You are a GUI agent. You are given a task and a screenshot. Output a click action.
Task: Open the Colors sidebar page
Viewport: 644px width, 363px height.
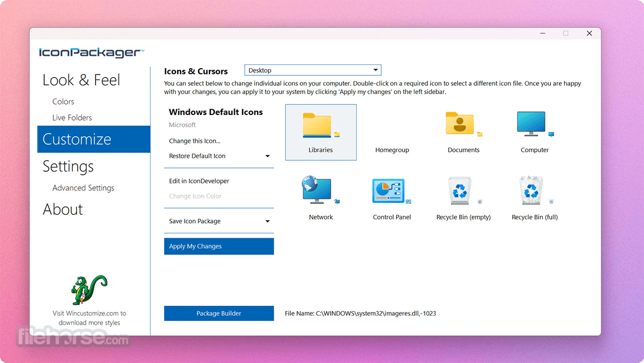point(63,101)
